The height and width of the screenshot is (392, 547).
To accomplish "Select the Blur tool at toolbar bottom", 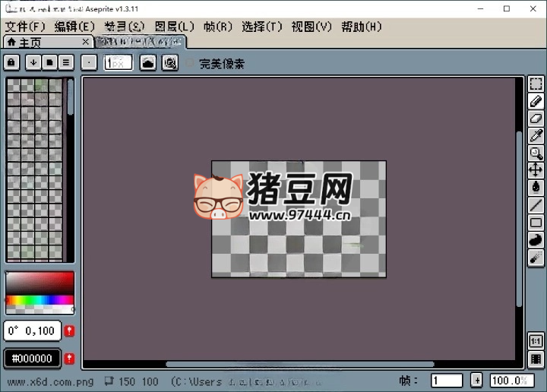I will coord(536,258).
